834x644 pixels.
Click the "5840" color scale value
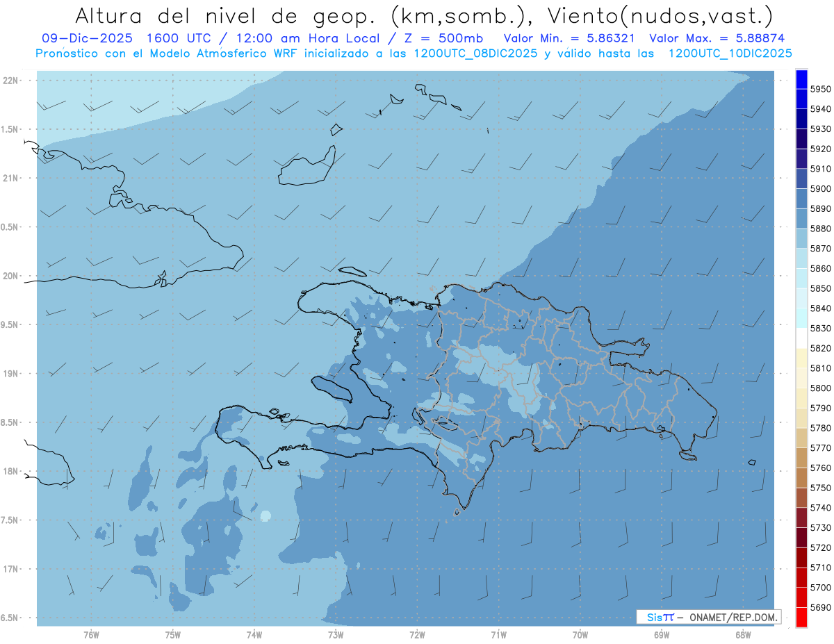tap(821, 308)
